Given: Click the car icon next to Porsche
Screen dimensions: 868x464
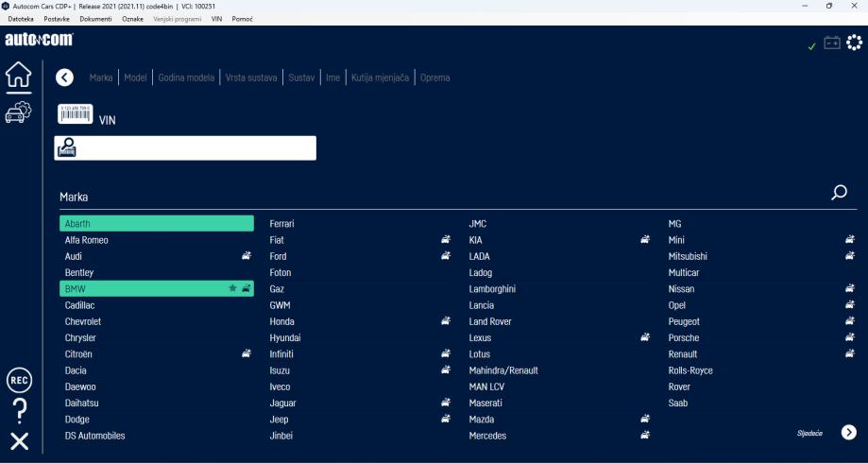Looking at the screenshot, I should 850,336.
